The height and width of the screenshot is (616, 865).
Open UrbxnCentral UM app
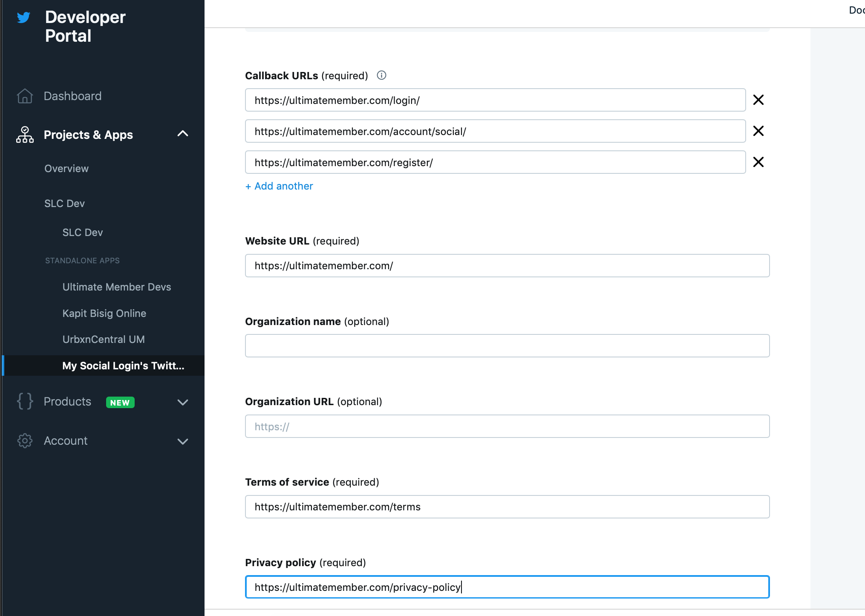coord(104,340)
